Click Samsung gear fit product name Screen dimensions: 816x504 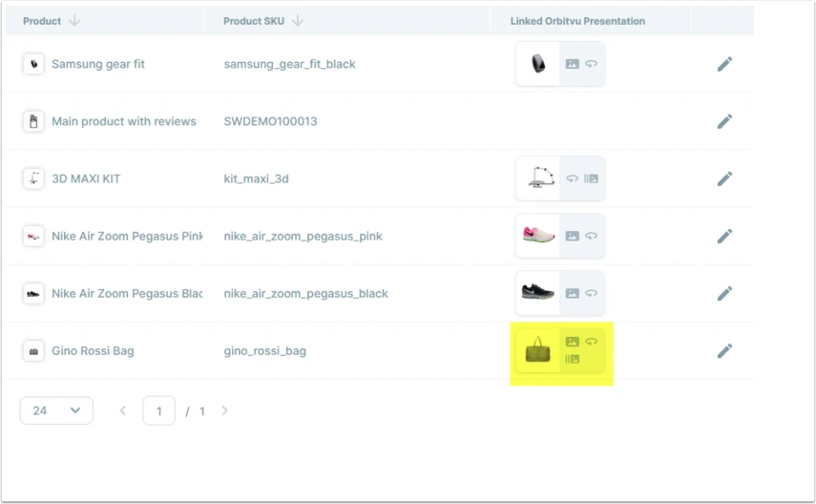tap(98, 64)
